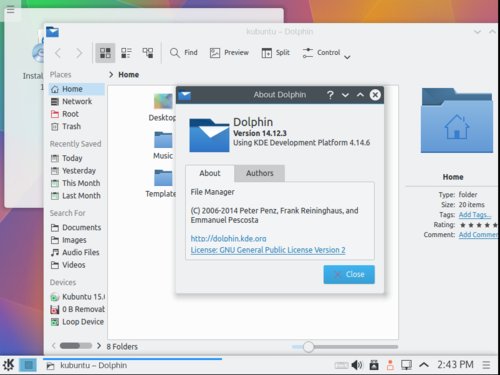Adjust the zoom slider handle in status bar

[309, 347]
